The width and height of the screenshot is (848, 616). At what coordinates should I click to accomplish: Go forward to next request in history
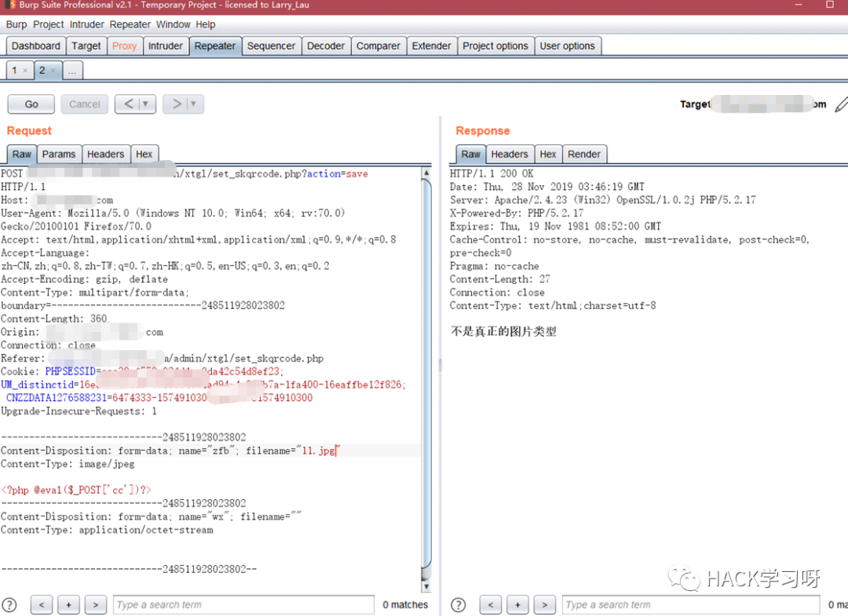pos(177,104)
